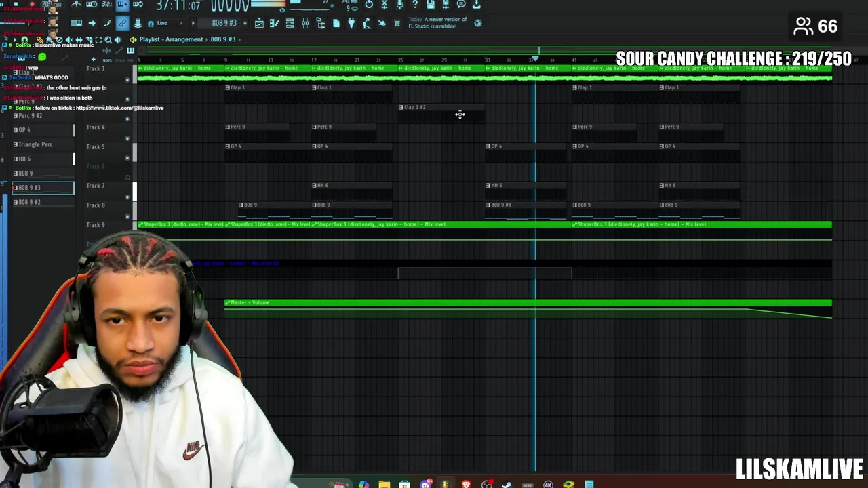Open the FL Studio update news message
The height and width of the screenshot is (488, 868).
coord(437,23)
